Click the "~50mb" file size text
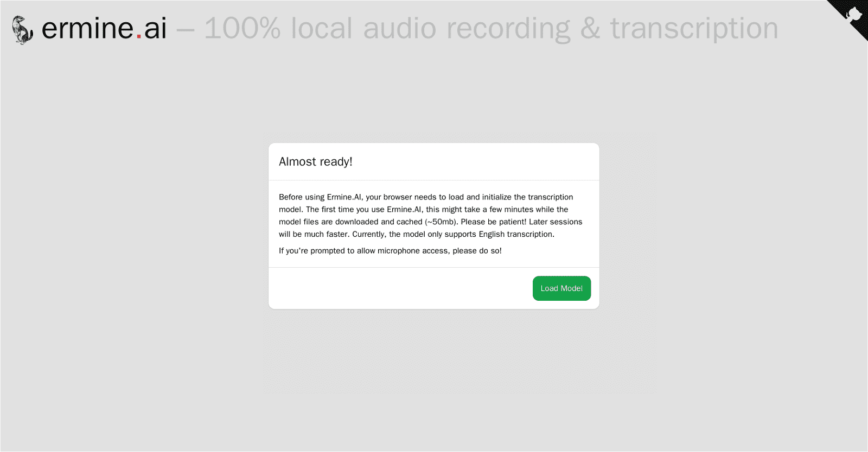 pyautogui.click(x=441, y=222)
